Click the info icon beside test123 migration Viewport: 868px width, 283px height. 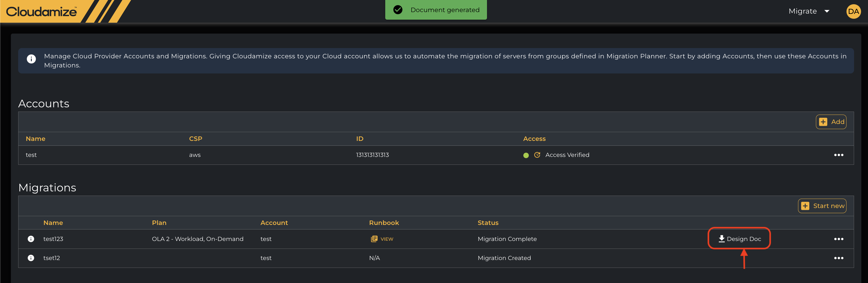click(x=31, y=239)
